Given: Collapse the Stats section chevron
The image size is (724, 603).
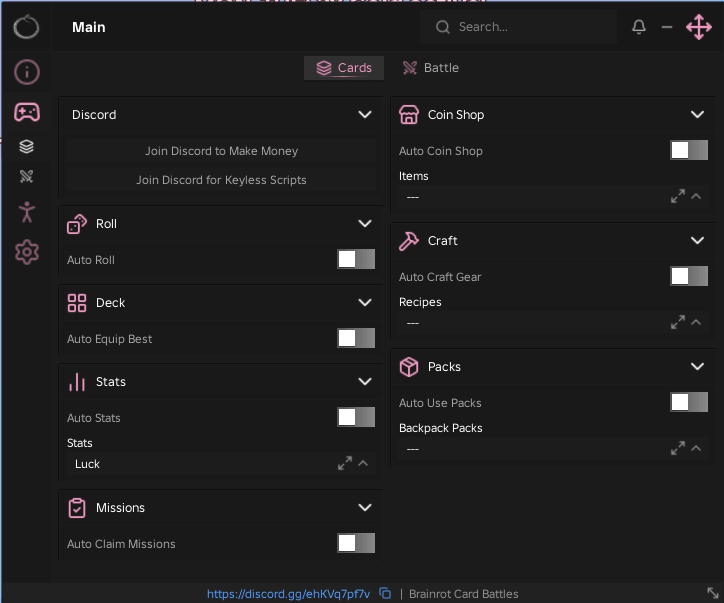Looking at the screenshot, I should tap(365, 382).
